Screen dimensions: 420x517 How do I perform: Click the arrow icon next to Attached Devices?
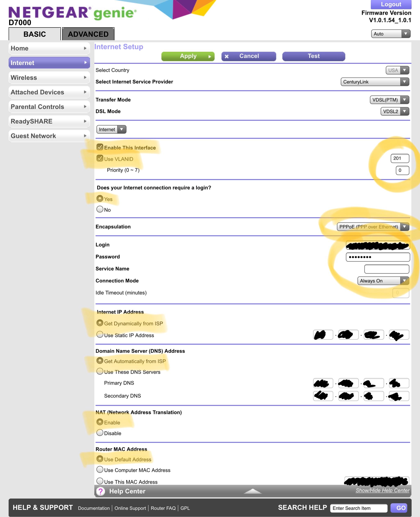pos(85,92)
